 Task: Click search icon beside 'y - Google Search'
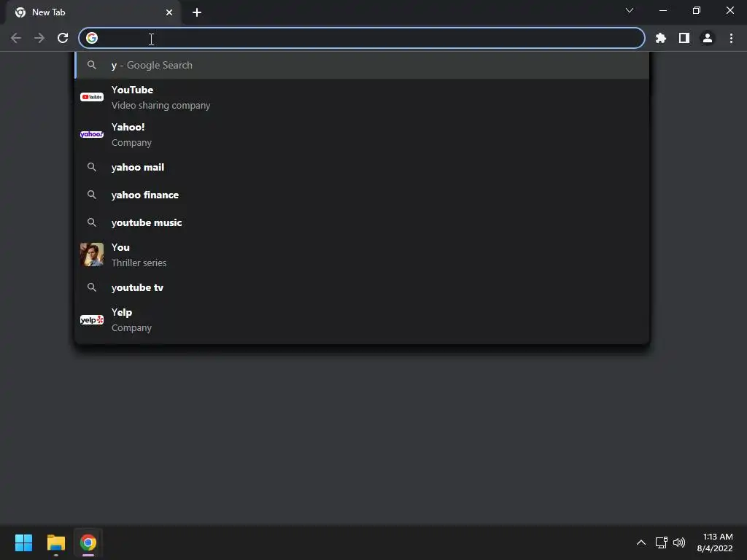(x=92, y=65)
